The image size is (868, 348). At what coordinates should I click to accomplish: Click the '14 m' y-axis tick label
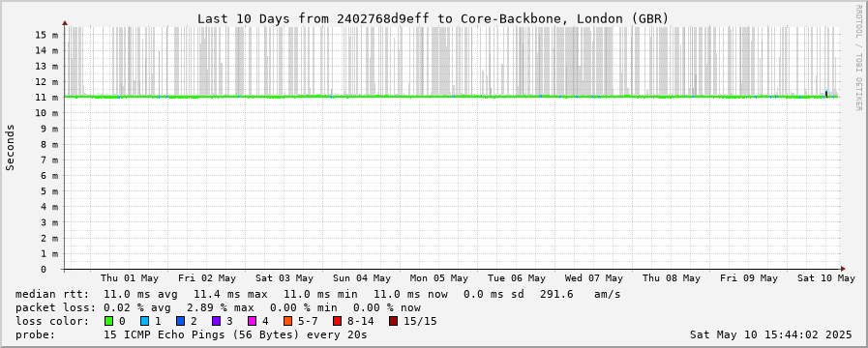tap(46, 50)
